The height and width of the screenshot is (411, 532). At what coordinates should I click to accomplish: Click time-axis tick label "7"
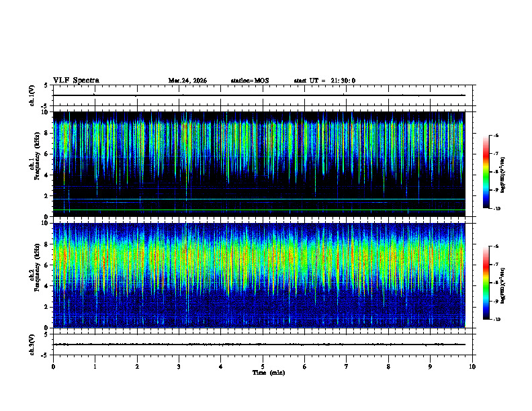click(347, 366)
